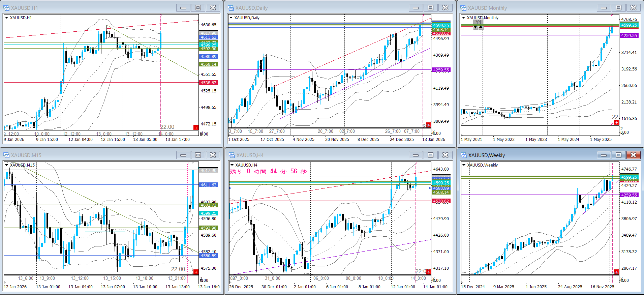Maximize the XAUUSD,H4 chart window
Image resolution: width=644 pixels, height=295 pixels.
[x=430, y=155]
